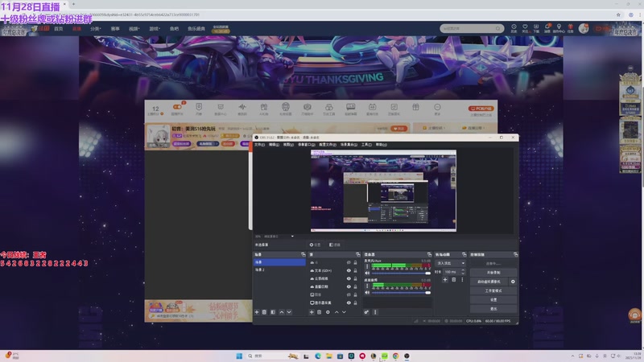
Task: Open OBS 停靠窗口 menu
Action: click(x=306, y=145)
